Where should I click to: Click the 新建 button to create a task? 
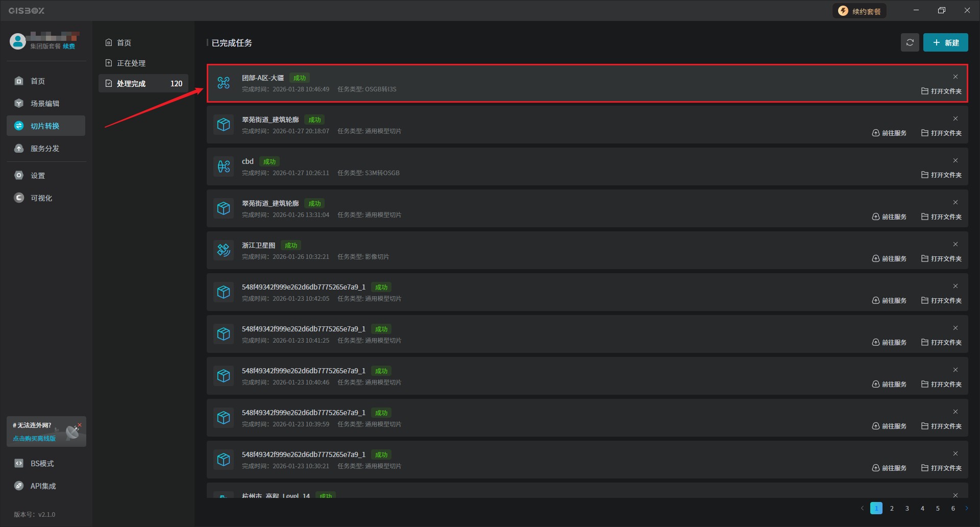pyautogui.click(x=945, y=43)
